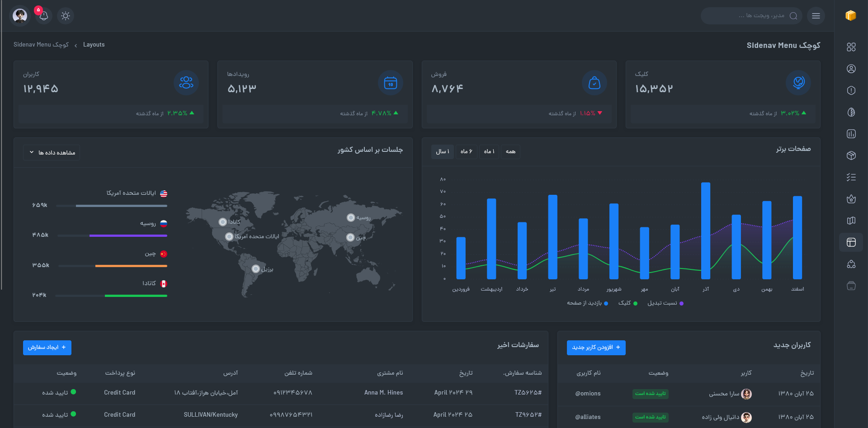
Task: Open the bottom stack sidebar icon
Action: (x=851, y=286)
